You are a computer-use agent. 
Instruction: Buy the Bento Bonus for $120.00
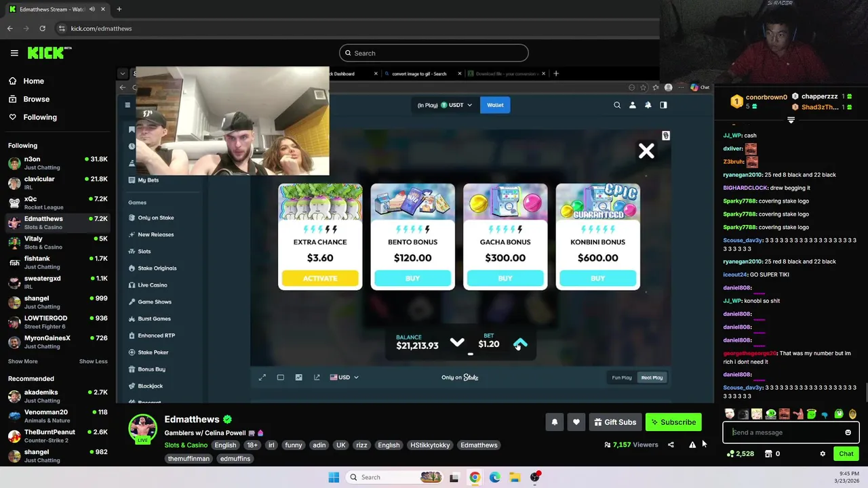[x=412, y=278]
